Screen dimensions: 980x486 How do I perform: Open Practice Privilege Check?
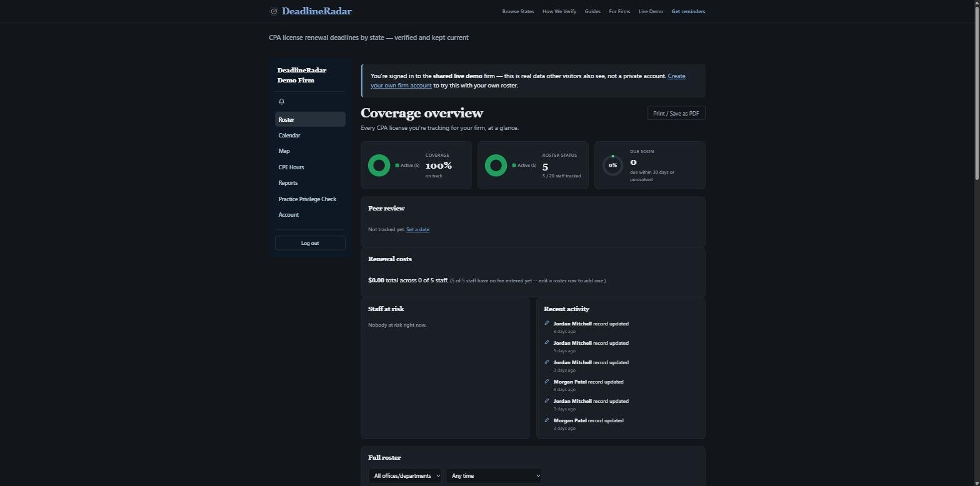click(310, 199)
